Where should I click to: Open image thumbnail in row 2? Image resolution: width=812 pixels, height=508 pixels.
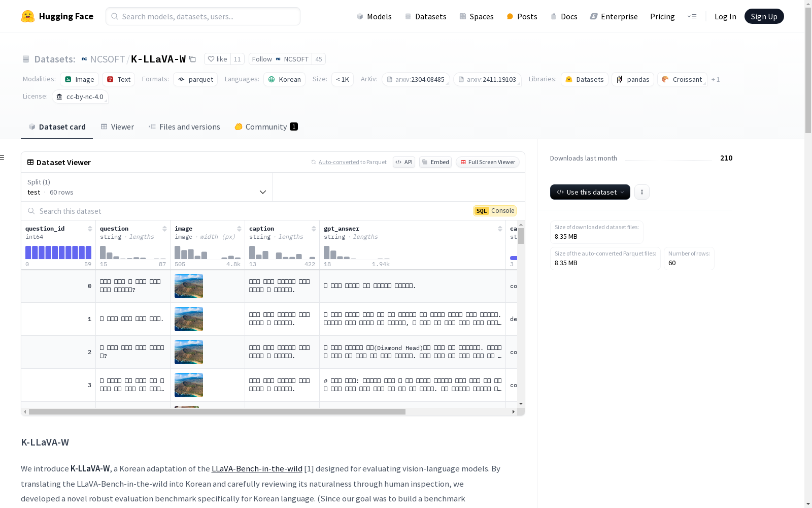coord(189,352)
